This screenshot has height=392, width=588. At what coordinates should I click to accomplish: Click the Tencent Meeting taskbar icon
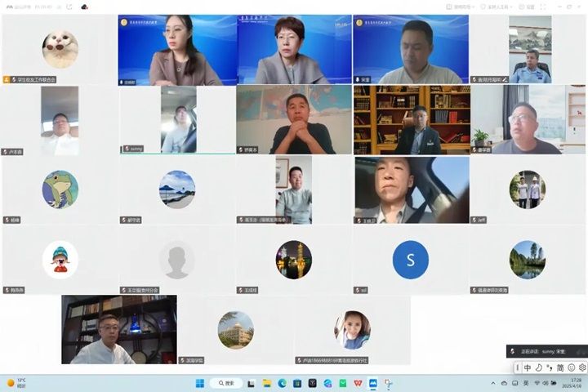373,383
